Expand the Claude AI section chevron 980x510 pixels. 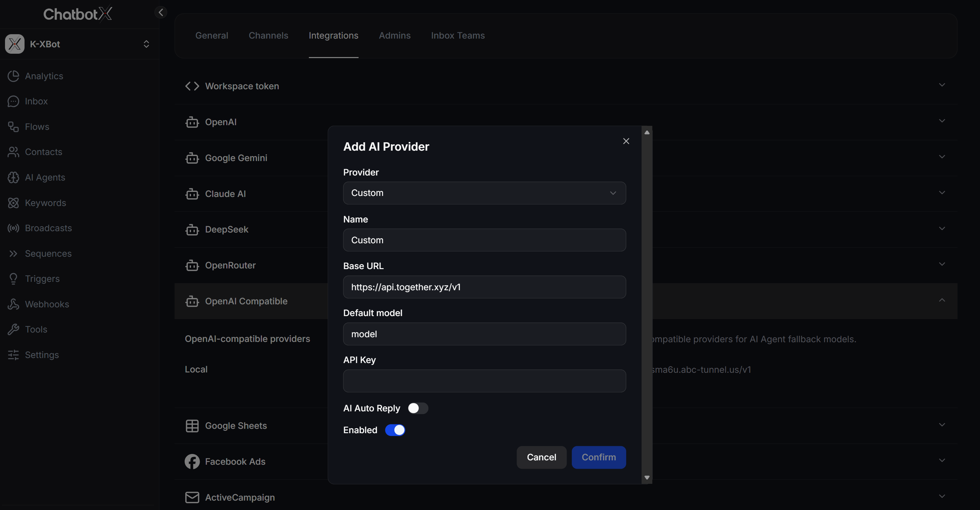click(942, 193)
